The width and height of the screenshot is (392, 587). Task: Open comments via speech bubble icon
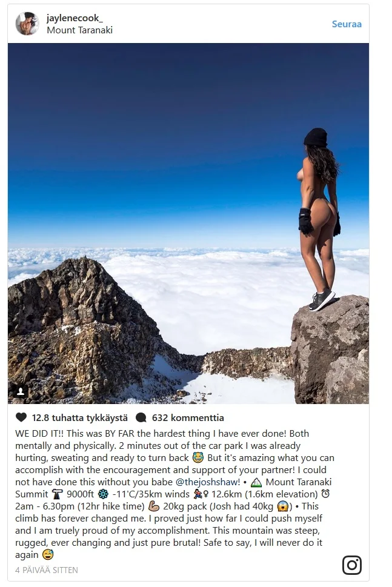click(141, 418)
